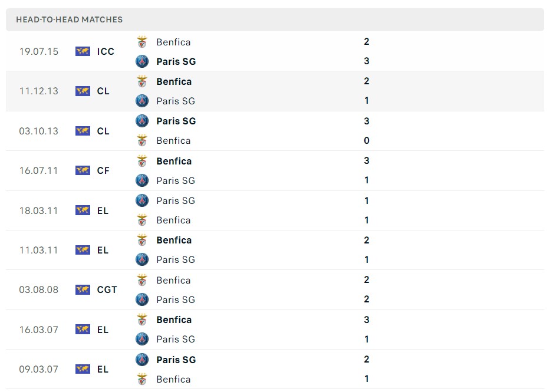Click the Benfica crest in the 16.03.07 row
The width and height of the screenshot is (553, 392).
point(141,319)
